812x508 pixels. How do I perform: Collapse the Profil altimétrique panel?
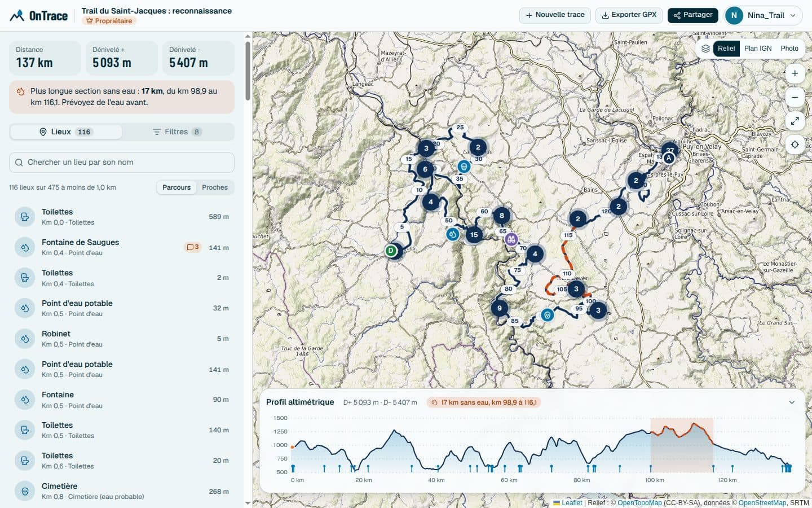point(792,402)
